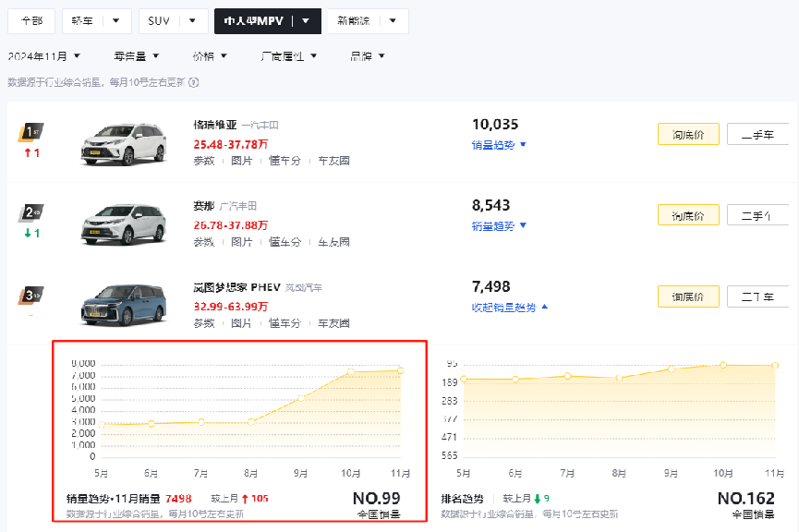Open the 岚图梦想家 PHEV model name link

point(237,287)
